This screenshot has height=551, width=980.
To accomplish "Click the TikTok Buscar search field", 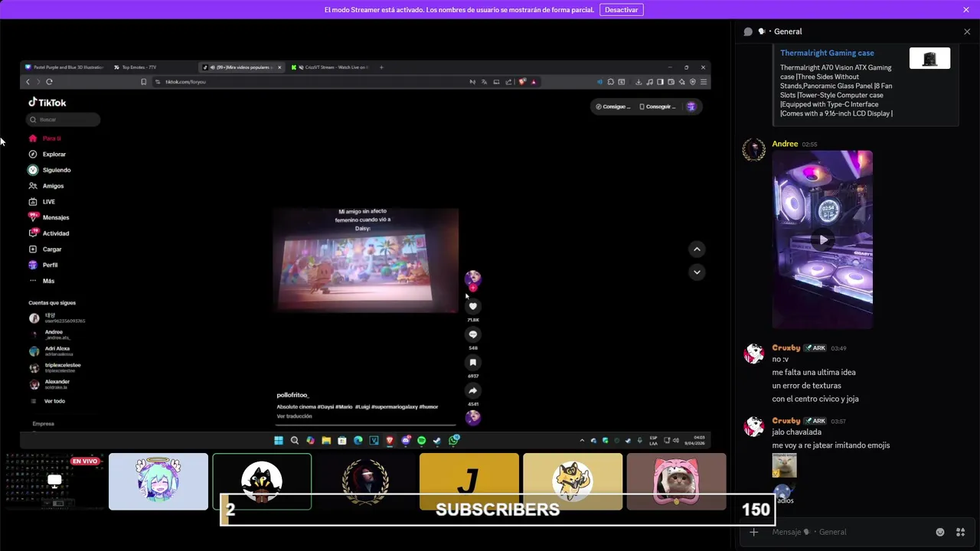I will click(63, 119).
